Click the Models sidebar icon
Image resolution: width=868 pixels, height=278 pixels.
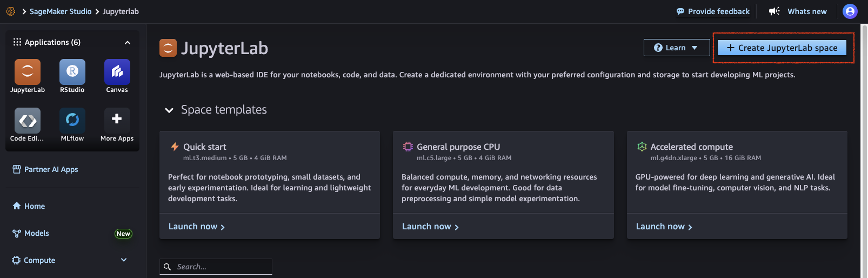(17, 233)
